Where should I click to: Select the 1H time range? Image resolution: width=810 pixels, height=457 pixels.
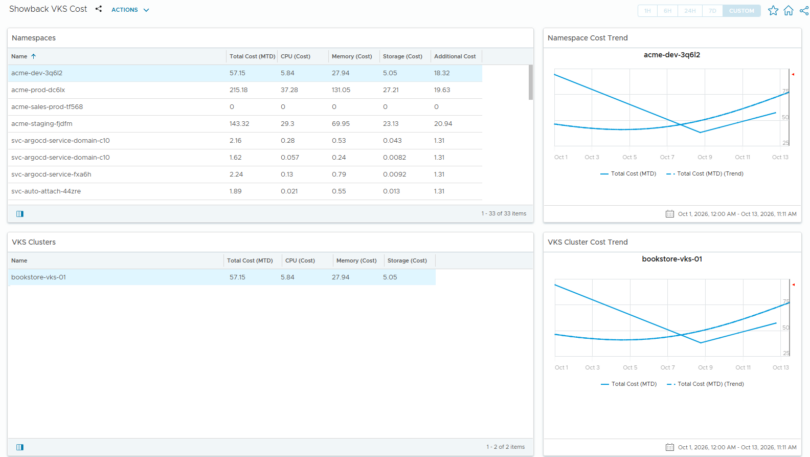click(647, 11)
